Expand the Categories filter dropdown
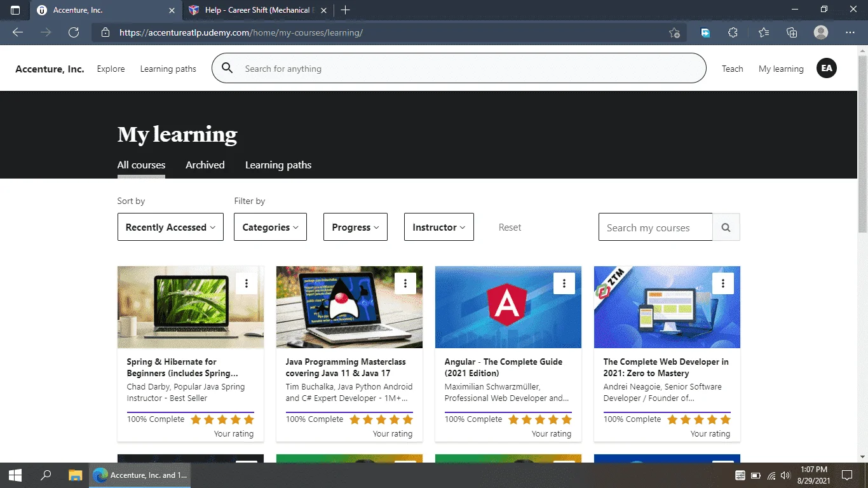Screen dimensions: 868x488 click(x=270, y=227)
